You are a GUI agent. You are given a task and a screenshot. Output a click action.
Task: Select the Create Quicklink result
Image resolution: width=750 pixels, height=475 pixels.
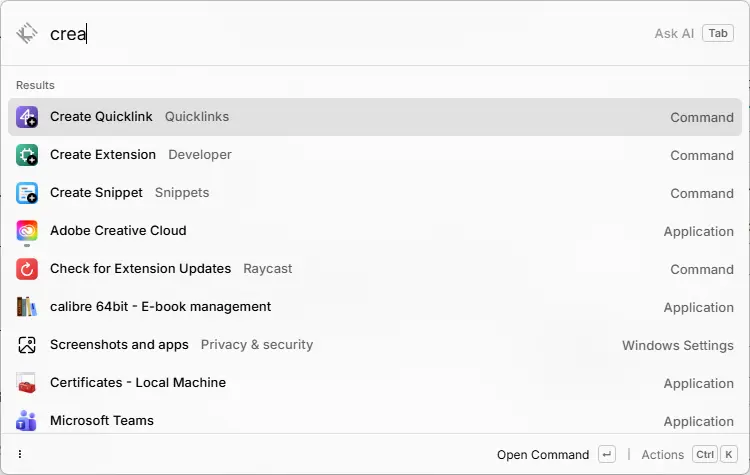tap(375, 117)
